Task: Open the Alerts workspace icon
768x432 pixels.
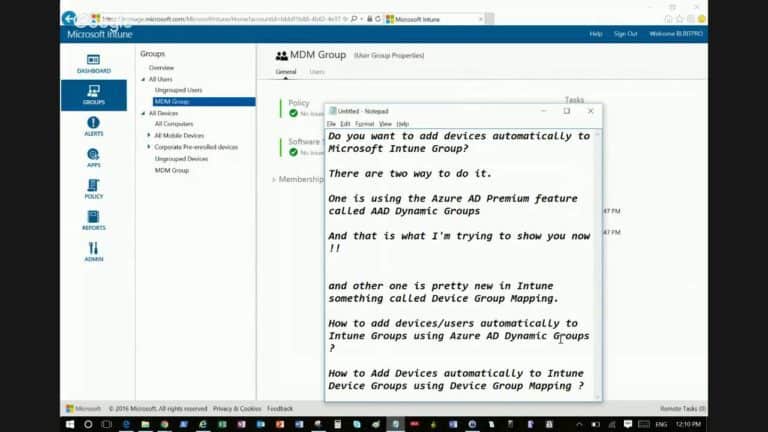Action: pyautogui.click(x=93, y=126)
